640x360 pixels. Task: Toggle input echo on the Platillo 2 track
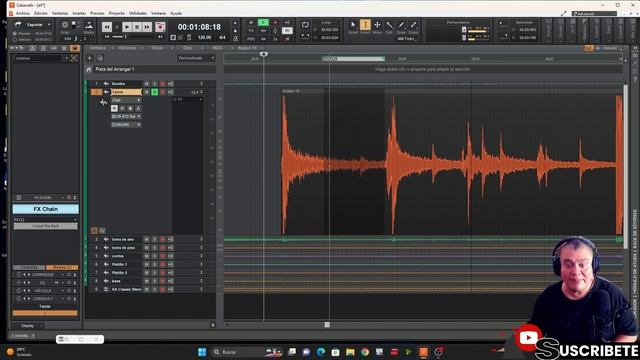click(x=170, y=273)
